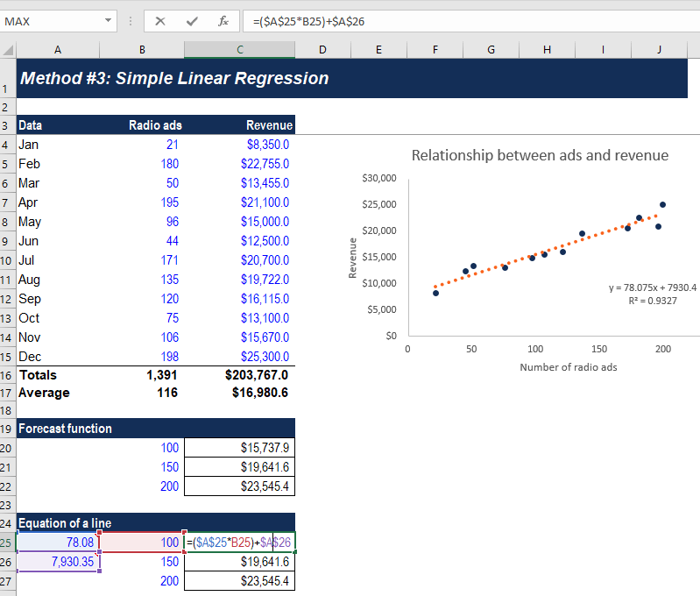Click the Revenue vertical axis title
Screen dimensions: 700x596
click(x=353, y=259)
